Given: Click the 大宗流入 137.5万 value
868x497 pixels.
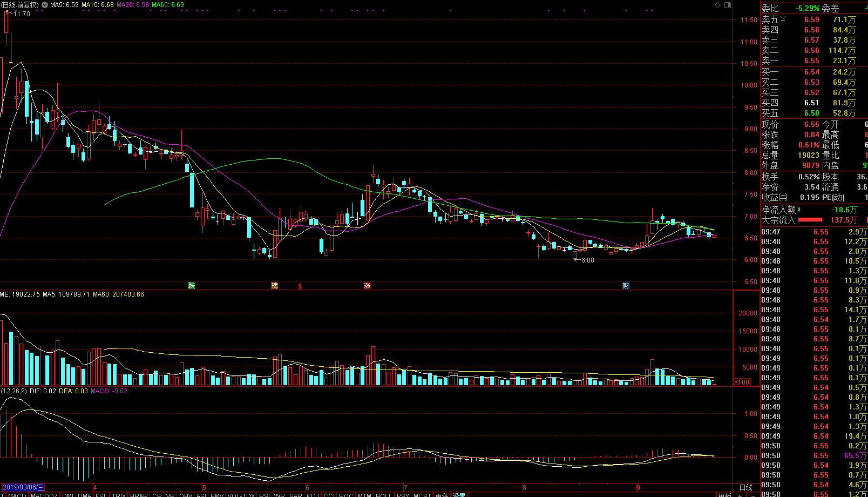Looking at the screenshot, I should [x=844, y=220].
